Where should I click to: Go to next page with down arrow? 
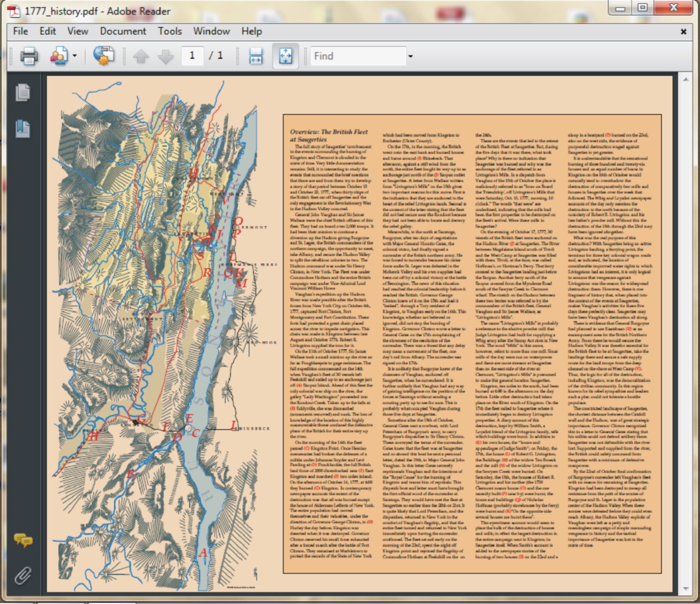click(166, 56)
